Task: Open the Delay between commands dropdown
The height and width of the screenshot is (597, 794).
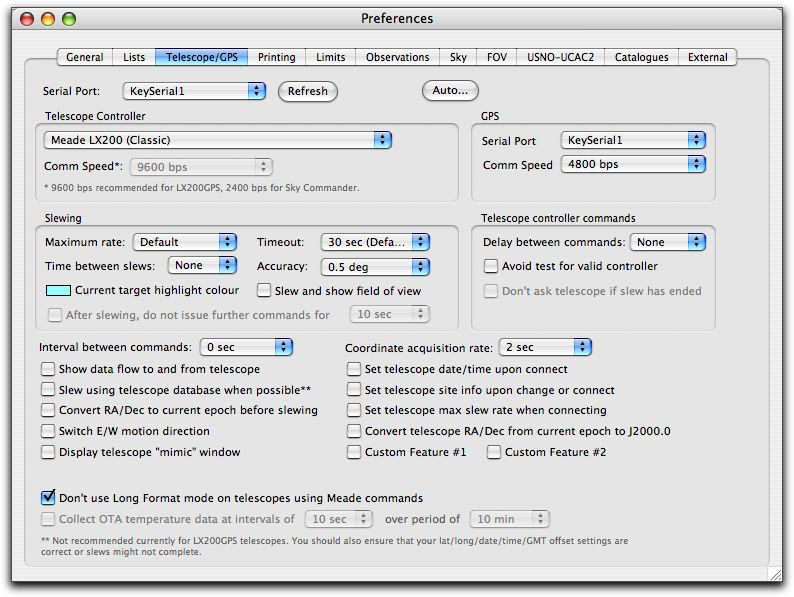Action: click(x=668, y=242)
